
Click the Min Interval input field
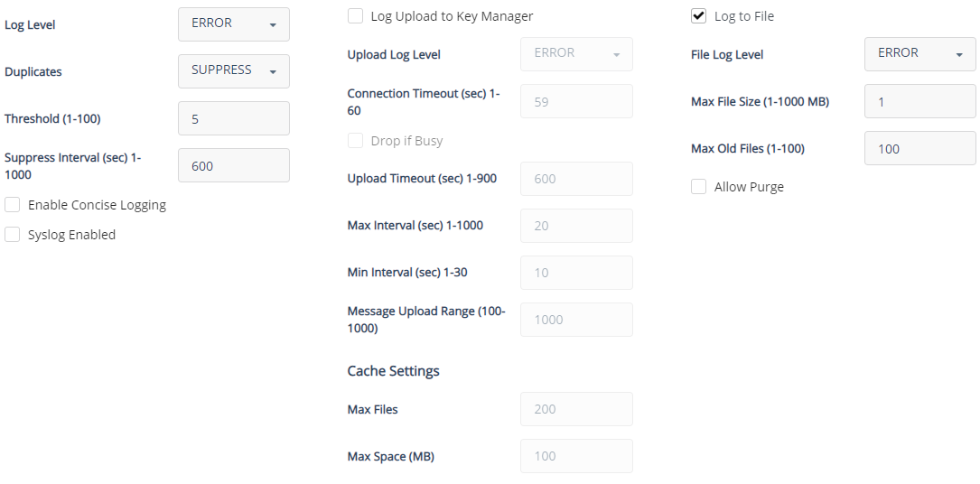pos(576,273)
